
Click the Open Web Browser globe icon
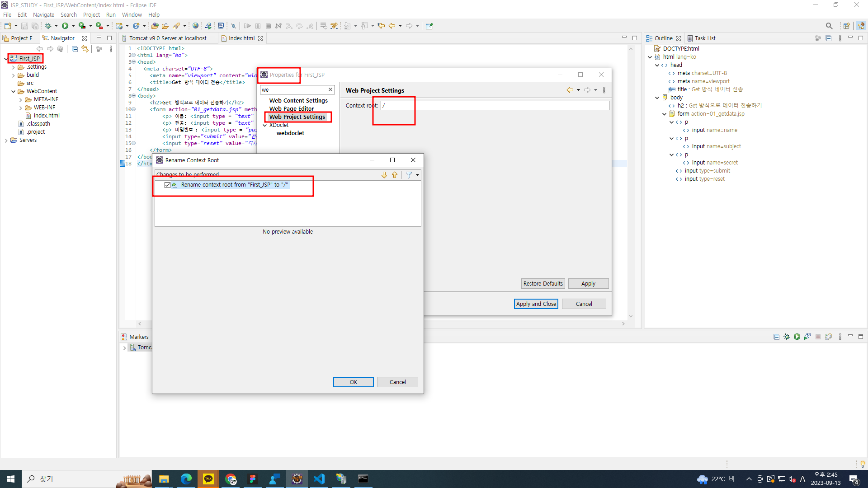(195, 26)
